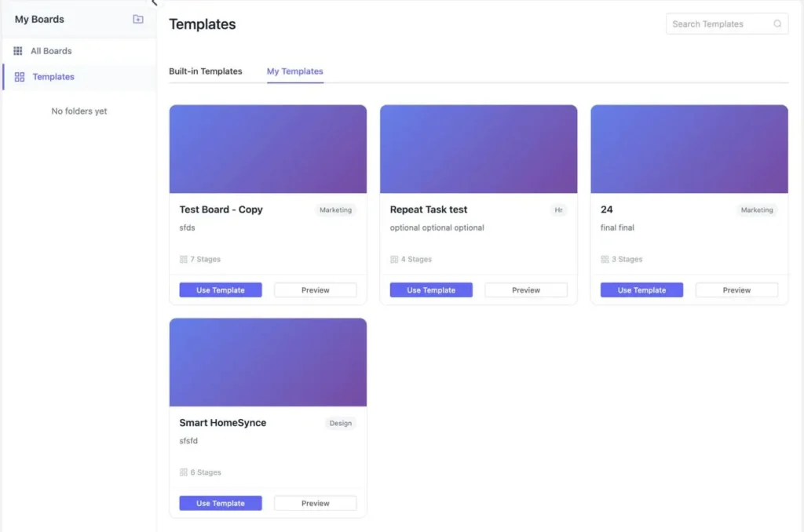The width and height of the screenshot is (804, 532).
Task: Use the Smart HomeSync template
Action: (220, 502)
